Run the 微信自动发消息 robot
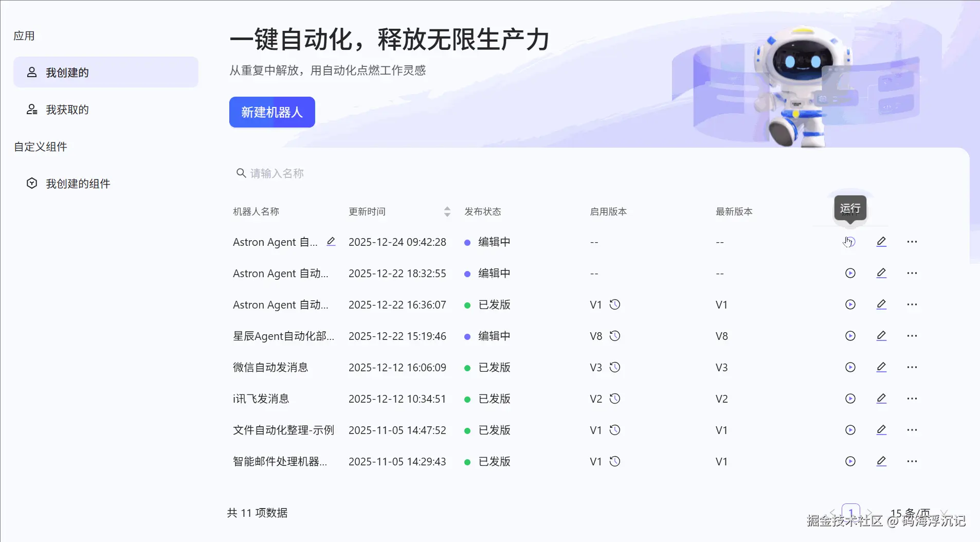Image resolution: width=980 pixels, height=542 pixels. click(x=850, y=367)
